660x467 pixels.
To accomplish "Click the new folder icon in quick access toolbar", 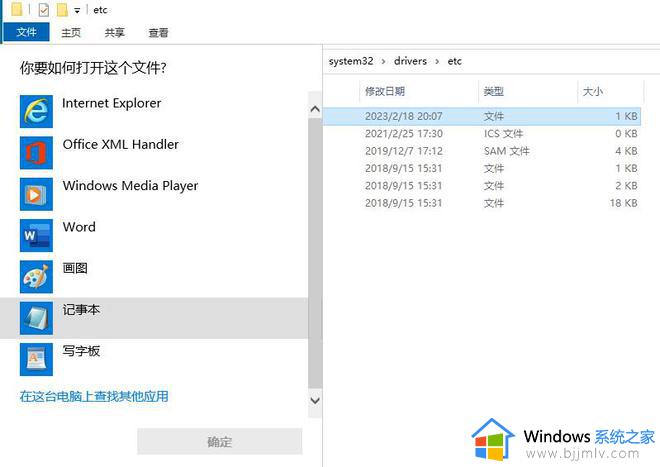I will (x=62, y=10).
